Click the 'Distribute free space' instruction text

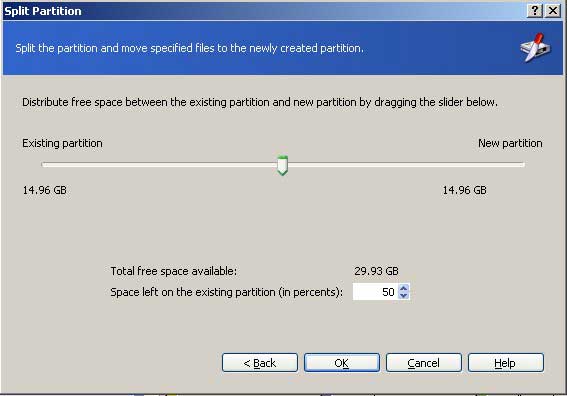(260, 102)
